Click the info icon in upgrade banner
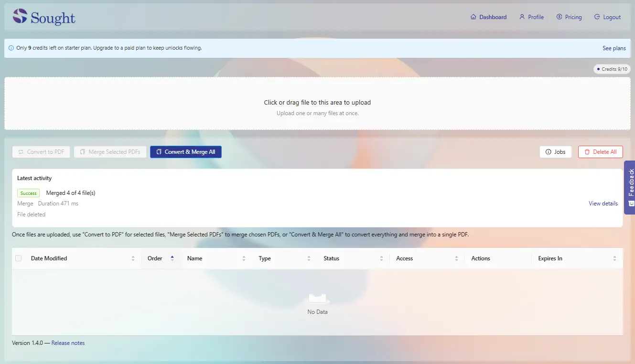Image resolution: width=635 pixels, height=364 pixels. pos(11,48)
